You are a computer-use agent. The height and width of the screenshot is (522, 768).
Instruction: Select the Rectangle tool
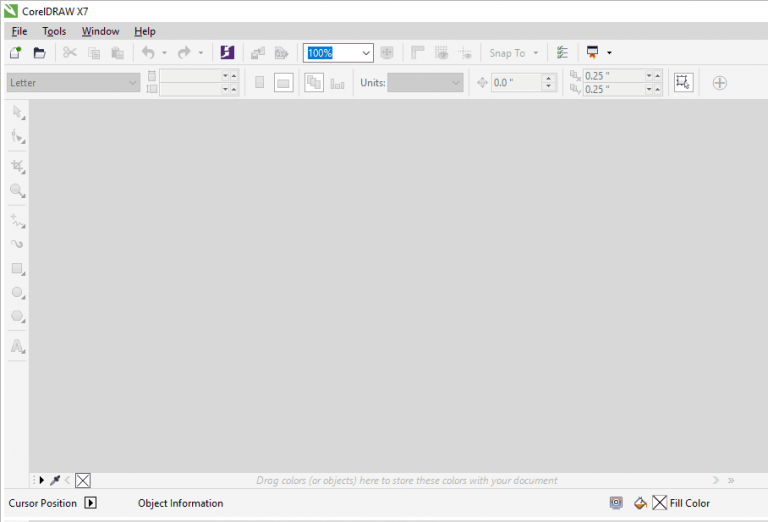coord(18,268)
